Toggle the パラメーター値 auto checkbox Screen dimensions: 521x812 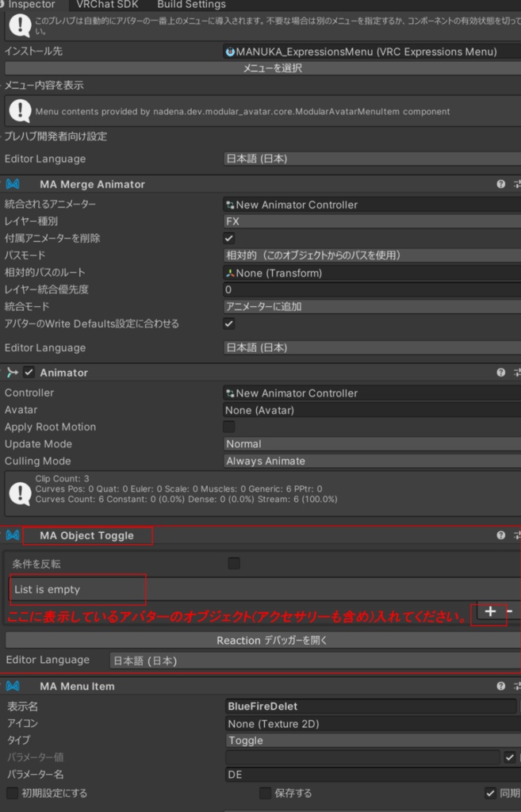point(510,757)
